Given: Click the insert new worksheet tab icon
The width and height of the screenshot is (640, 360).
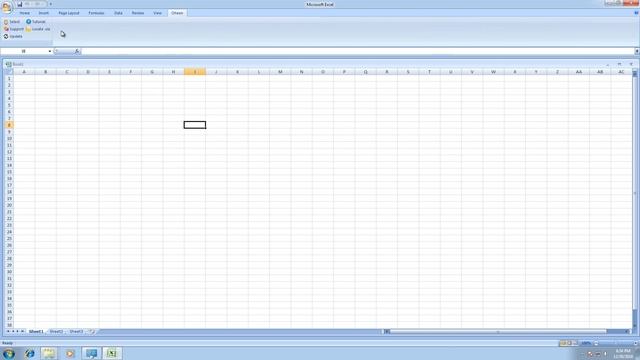Looking at the screenshot, I should (92, 331).
